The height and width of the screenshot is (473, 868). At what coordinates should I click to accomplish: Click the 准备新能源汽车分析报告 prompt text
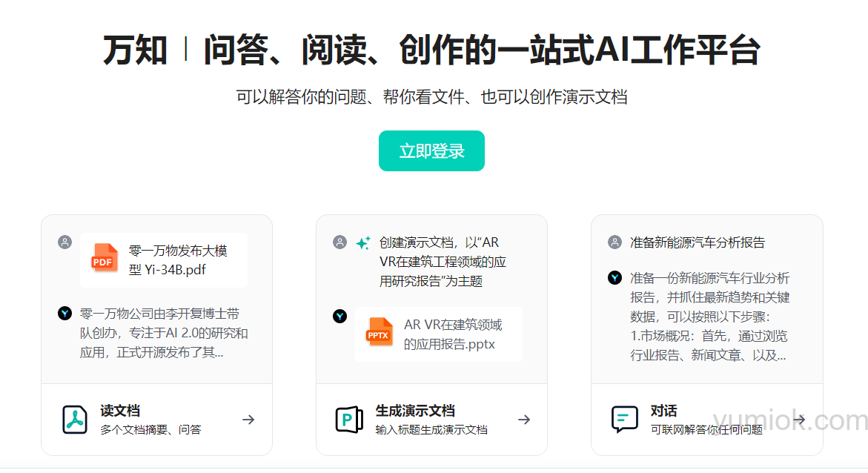(698, 242)
